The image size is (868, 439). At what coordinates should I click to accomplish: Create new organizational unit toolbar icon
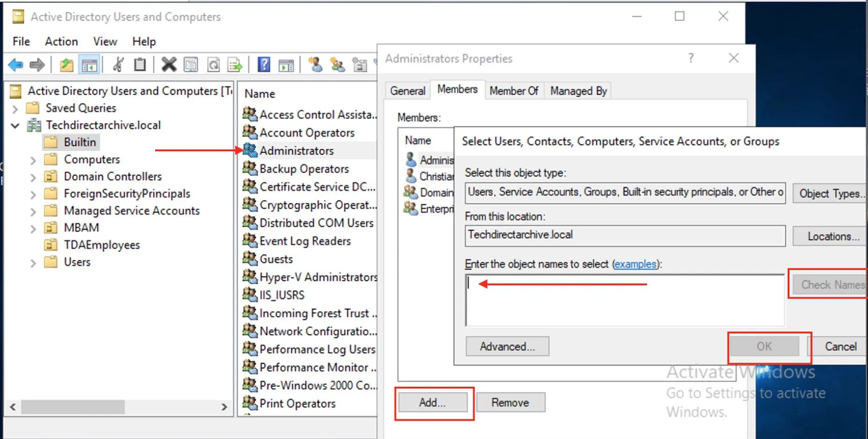tap(359, 64)
